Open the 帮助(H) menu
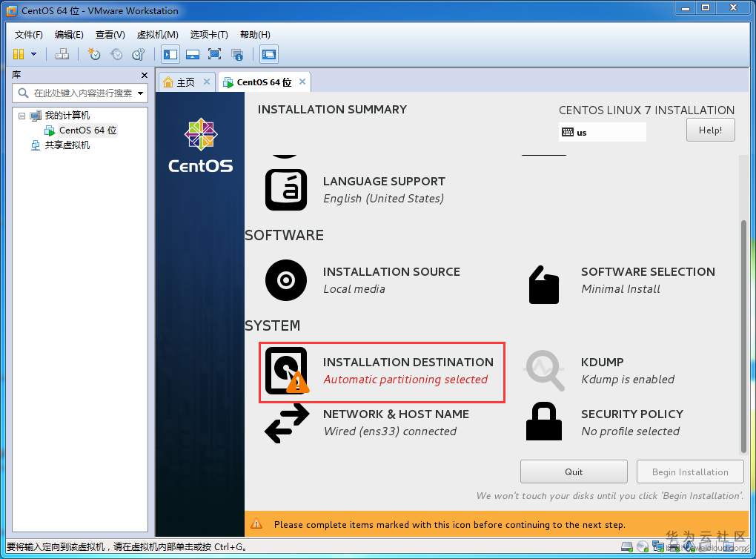 coord(255,35)
